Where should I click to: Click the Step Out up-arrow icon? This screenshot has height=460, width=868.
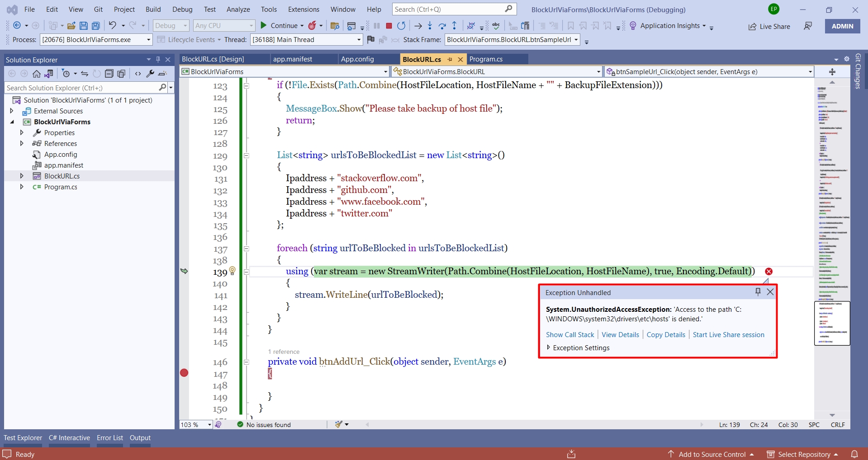(454, 26)
